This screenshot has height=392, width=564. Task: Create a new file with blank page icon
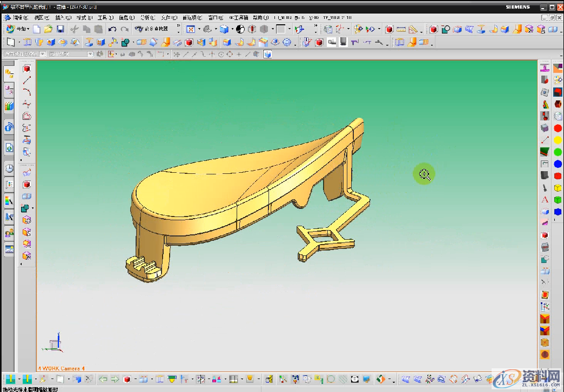click(x=37, y=29)
